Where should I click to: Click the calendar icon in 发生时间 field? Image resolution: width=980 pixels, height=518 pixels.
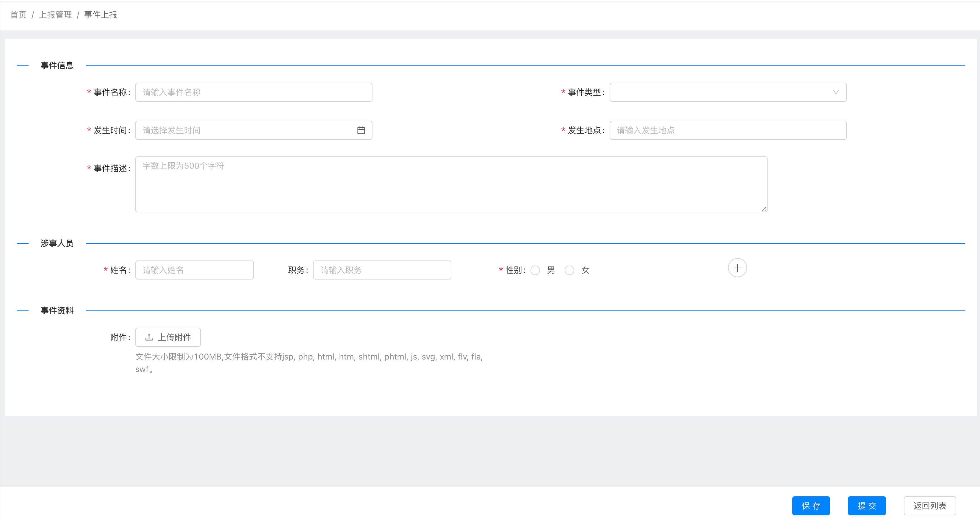click(361, 131)
